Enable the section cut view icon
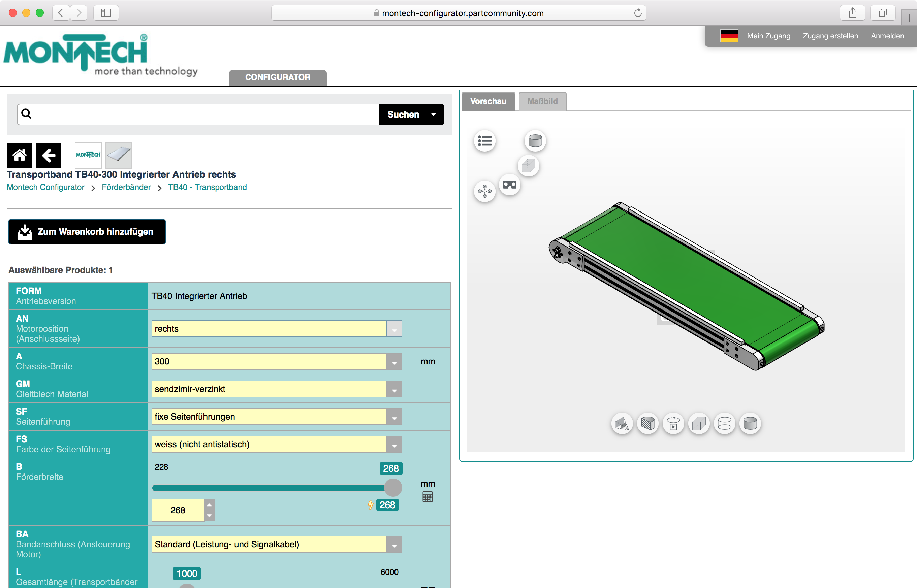The image size is (917, 588). (x=647, y=423)
